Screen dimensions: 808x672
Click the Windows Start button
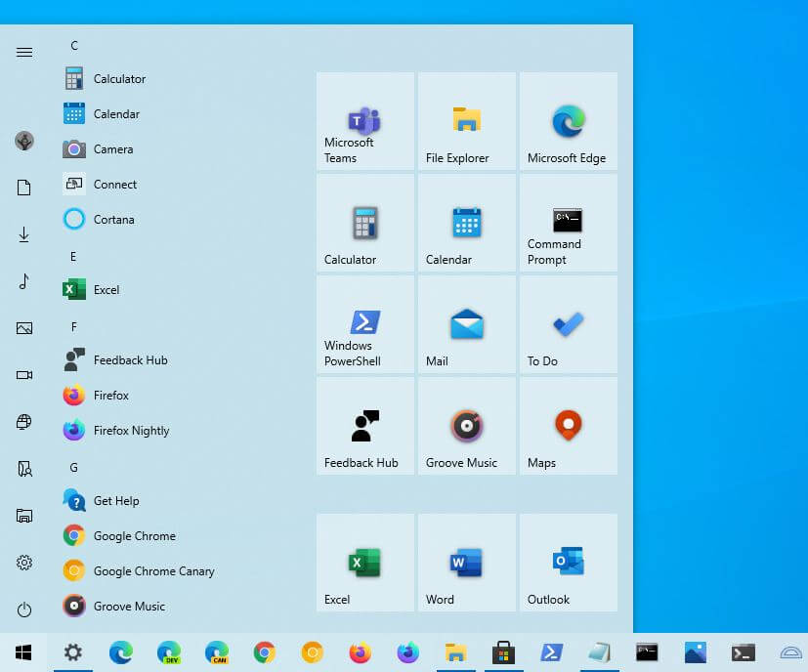tap(23, 652)
